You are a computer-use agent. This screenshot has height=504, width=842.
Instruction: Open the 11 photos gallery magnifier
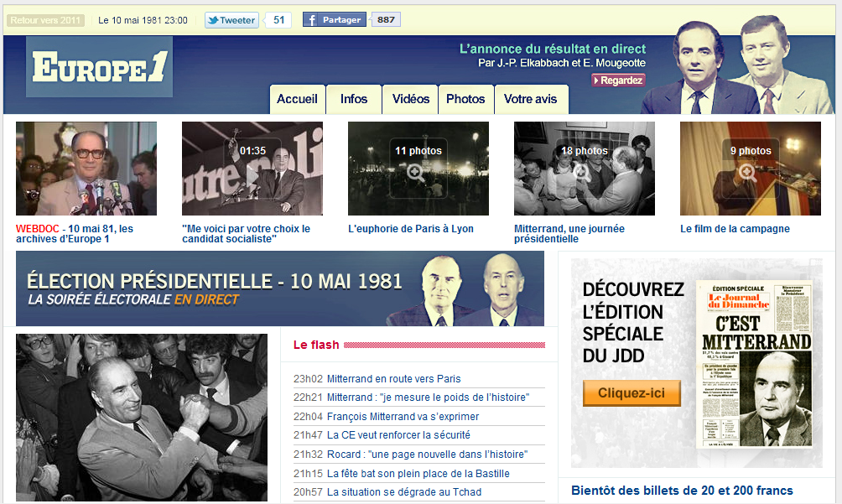[x=416, y=173]
